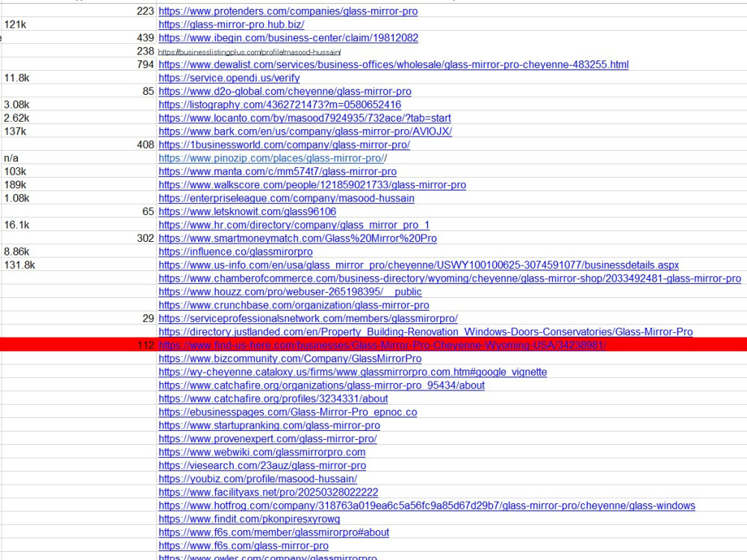
Task: Open the catchafire.org profiles 3234331 link
Action: (273, 398)
